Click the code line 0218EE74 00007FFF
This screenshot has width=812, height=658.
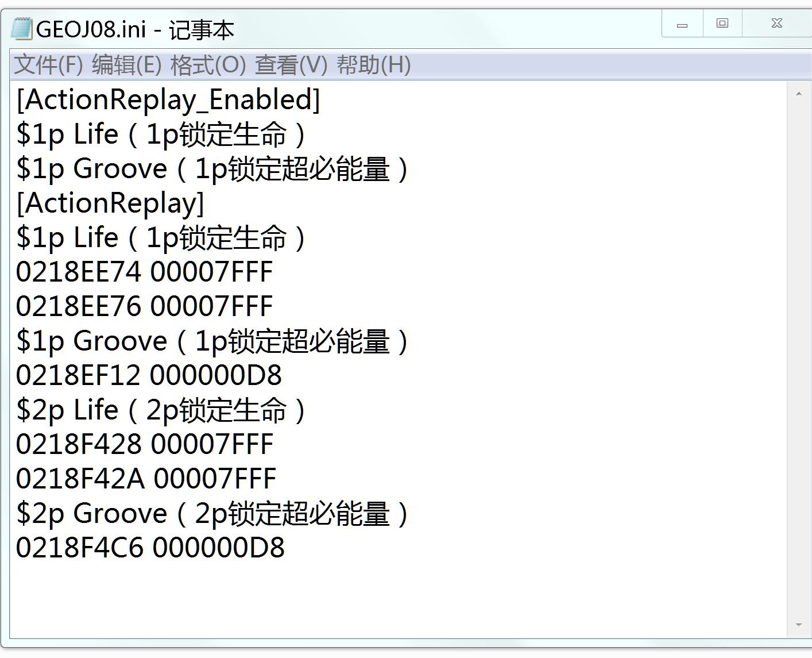tap(144, 272)
